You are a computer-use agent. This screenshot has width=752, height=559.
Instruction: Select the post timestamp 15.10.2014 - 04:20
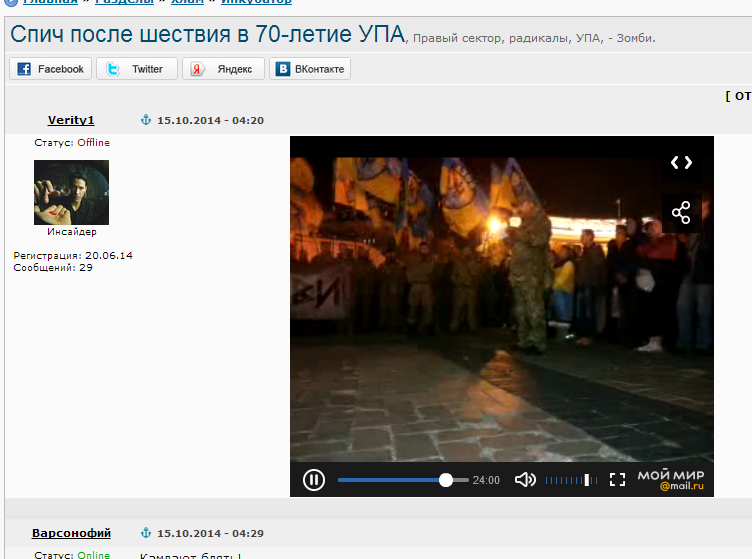tap(211, 120)
